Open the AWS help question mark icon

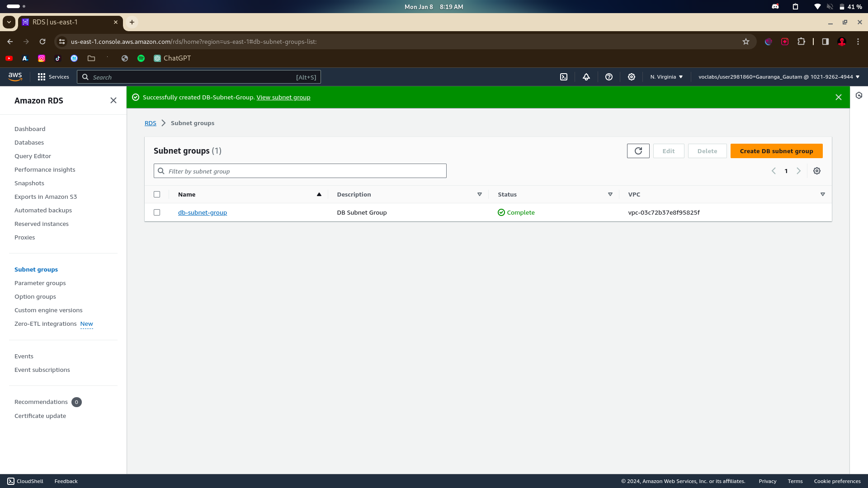click(x=609, y=77)
